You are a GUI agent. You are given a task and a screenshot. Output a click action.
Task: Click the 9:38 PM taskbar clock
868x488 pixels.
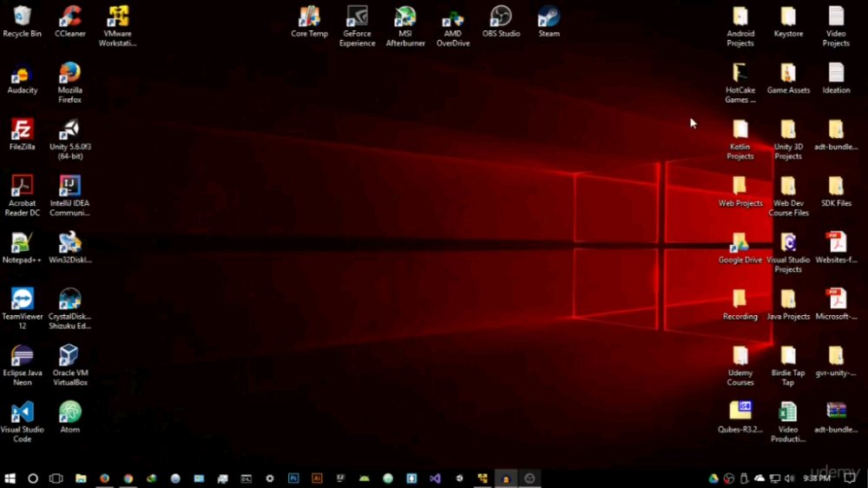(817, 478)
